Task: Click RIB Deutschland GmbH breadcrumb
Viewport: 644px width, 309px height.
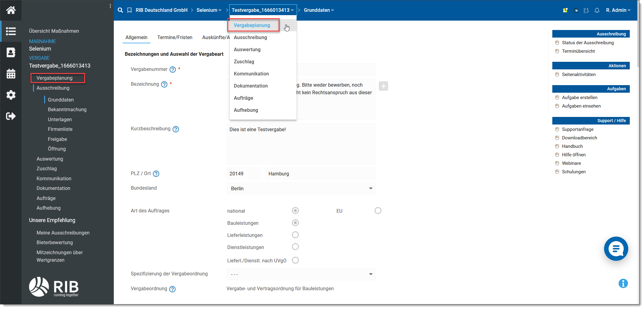Action: click(x=162, y=10)
